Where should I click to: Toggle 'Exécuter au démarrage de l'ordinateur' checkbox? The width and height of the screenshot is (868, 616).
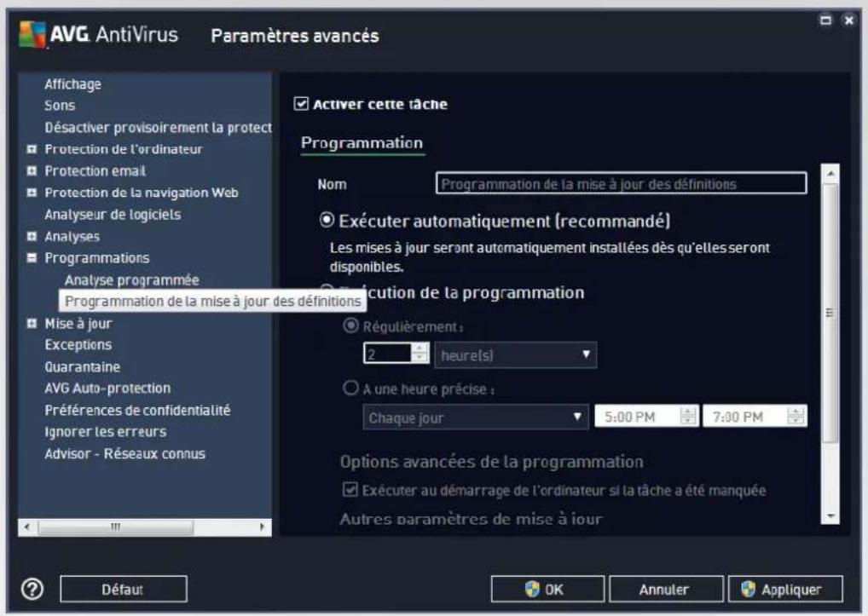coord(350,489)
